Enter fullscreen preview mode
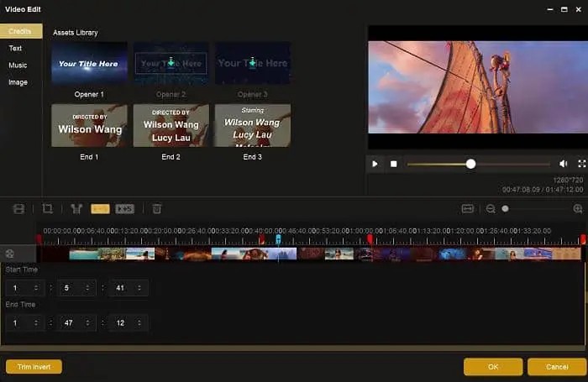588x382 pixels. tap(582, 164)
